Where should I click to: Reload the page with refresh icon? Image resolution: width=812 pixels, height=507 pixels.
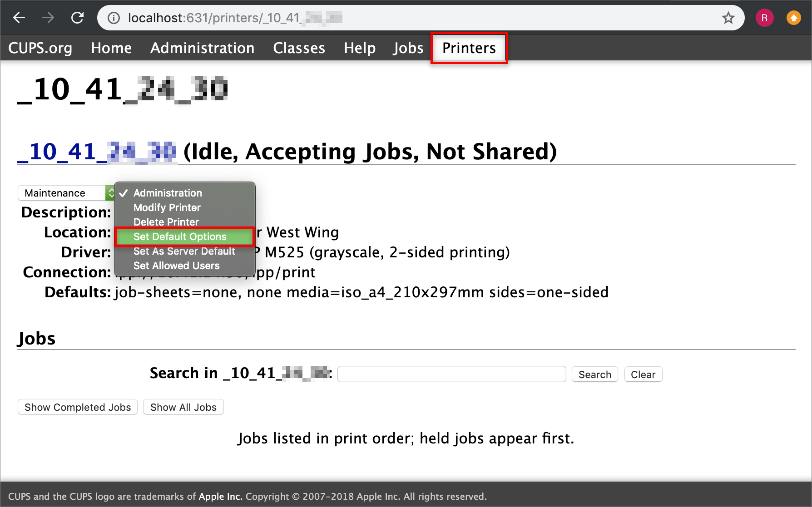point(78,18)
